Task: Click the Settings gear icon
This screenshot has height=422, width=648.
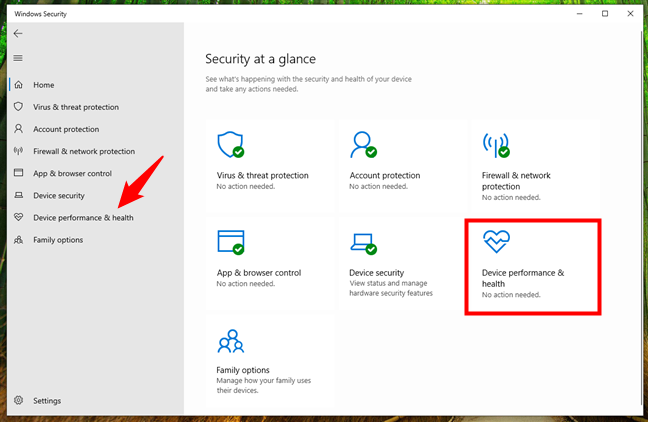Action: coord(18,400)
